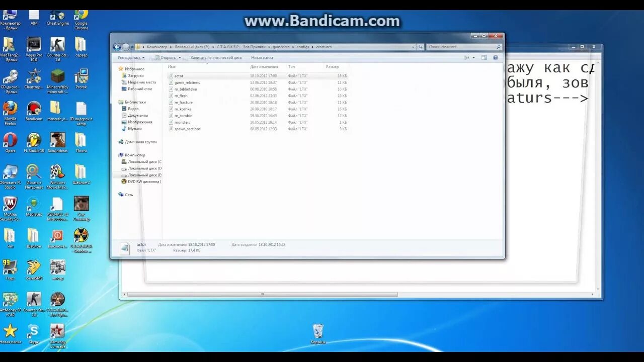Select the spawn_sections file
The image size is (644, 362).
pyautogui.click(x=257, y=129)
